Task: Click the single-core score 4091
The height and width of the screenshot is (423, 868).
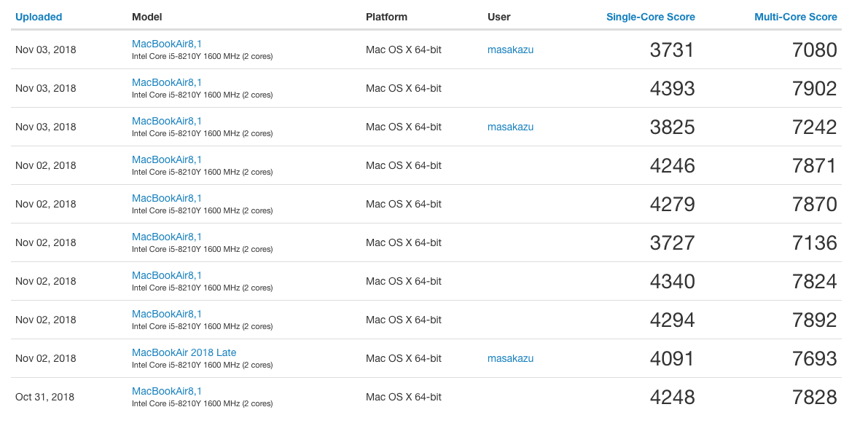Action: [672, 358]
